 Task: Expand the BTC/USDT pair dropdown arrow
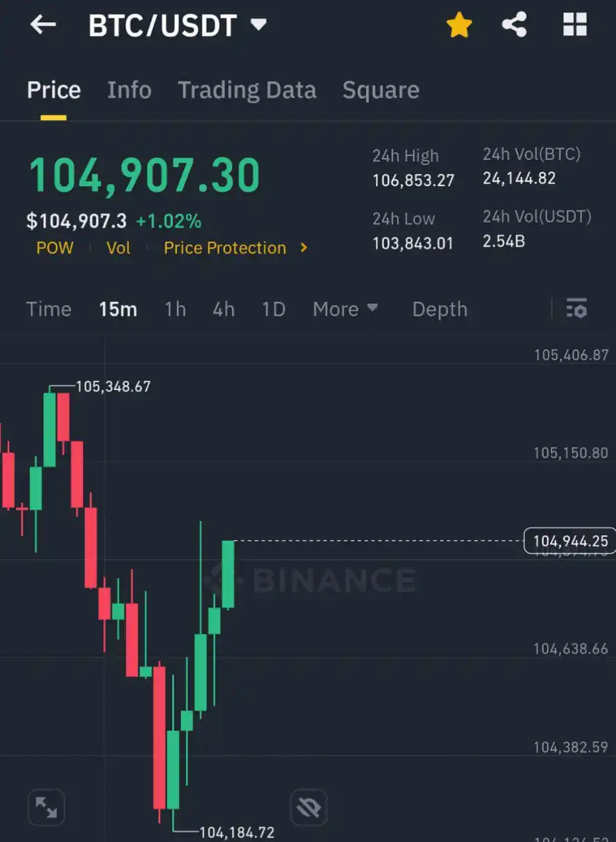click(x=258, y=25)
